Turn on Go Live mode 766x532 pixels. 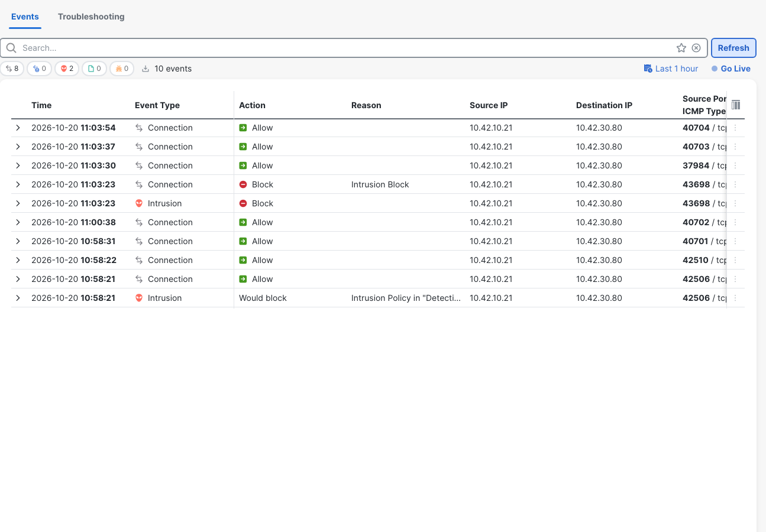point(731,69)
